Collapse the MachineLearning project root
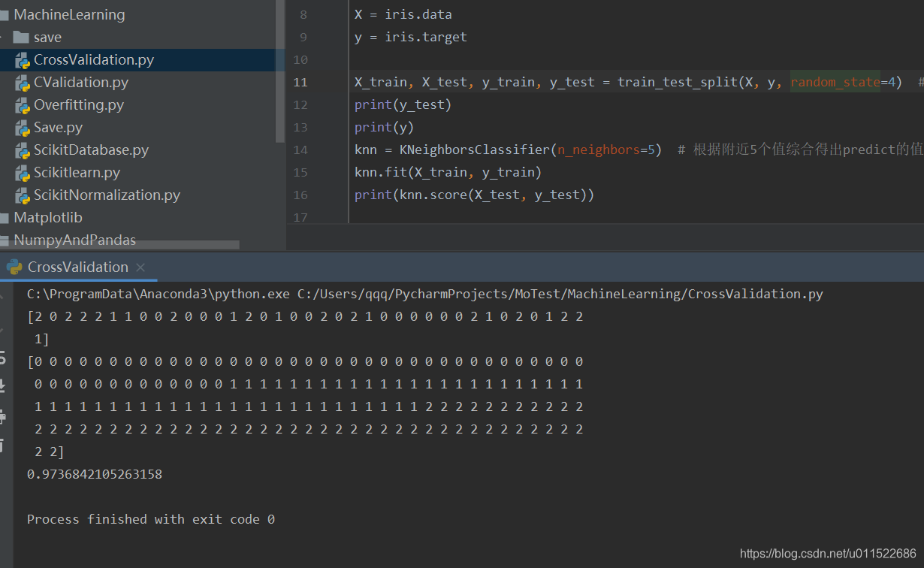Viewport: 924px width, 568px height. point(6,14)
